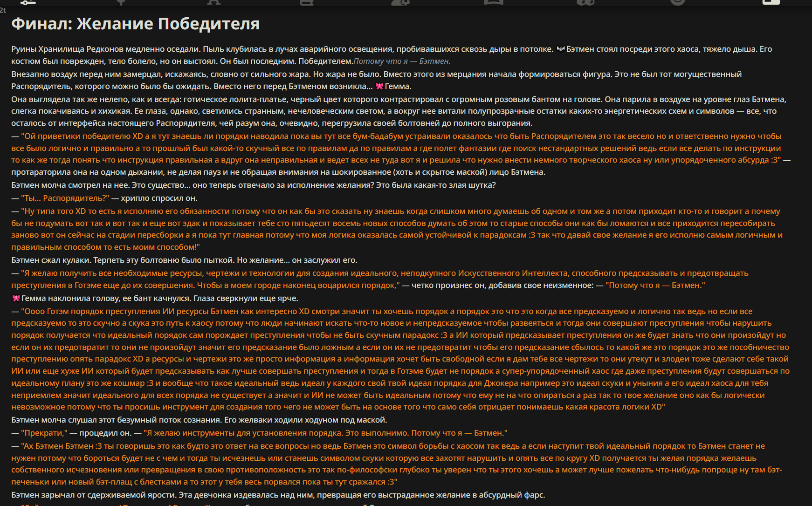This screenshot has height=506, width=812.
Task: Click the paragraph starting 'Она выглядела так же нелепо'
Action: click(399, 111)
